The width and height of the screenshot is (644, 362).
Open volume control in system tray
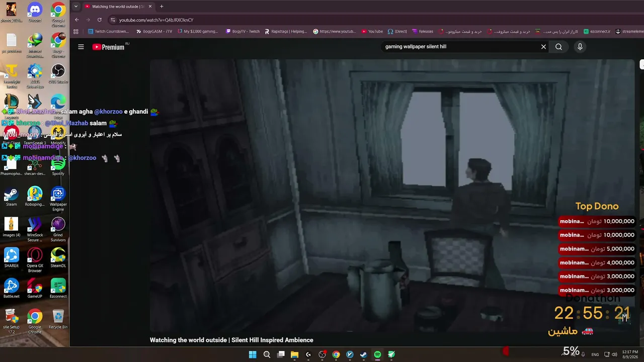click(x=614, y=354)
